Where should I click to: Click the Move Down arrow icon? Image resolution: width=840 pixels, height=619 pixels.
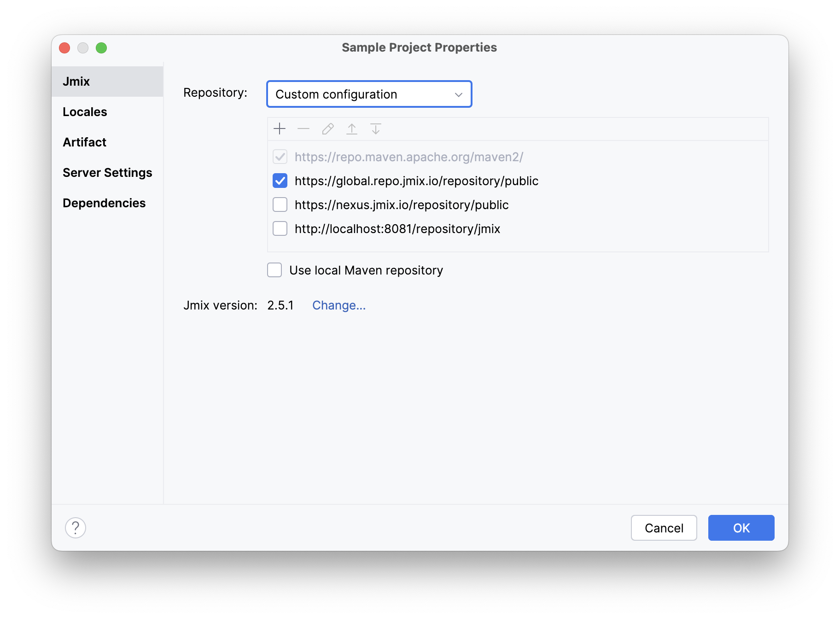click(x=376, y=129)
